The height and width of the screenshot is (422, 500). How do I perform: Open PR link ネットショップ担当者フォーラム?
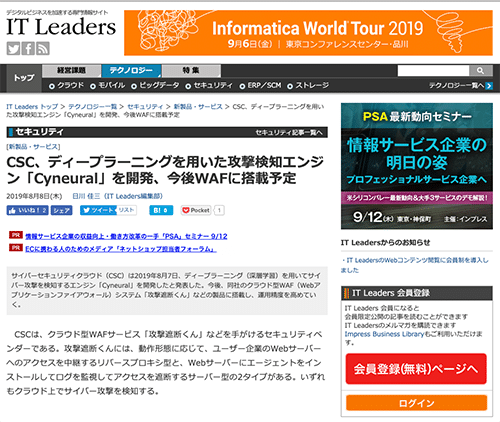(121, 249)
